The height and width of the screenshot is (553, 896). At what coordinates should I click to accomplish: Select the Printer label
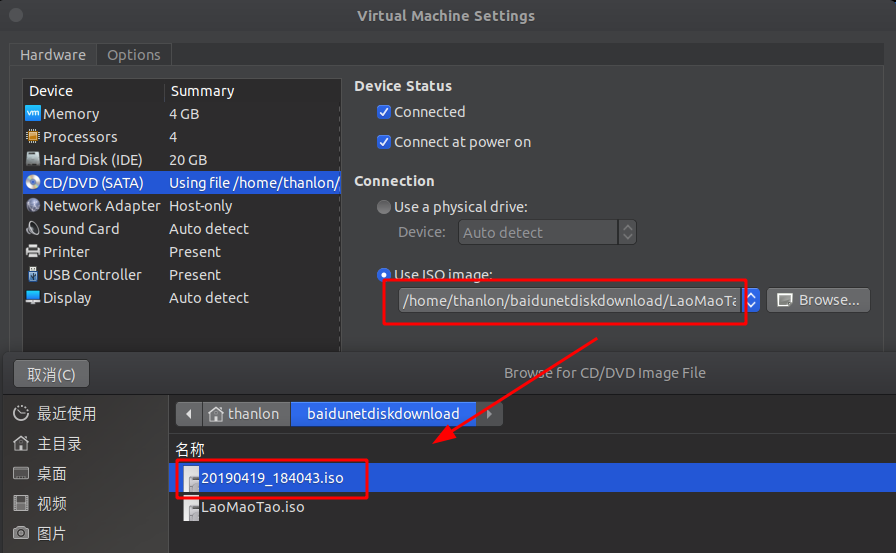pyautogui.click(x=66, y=252)
